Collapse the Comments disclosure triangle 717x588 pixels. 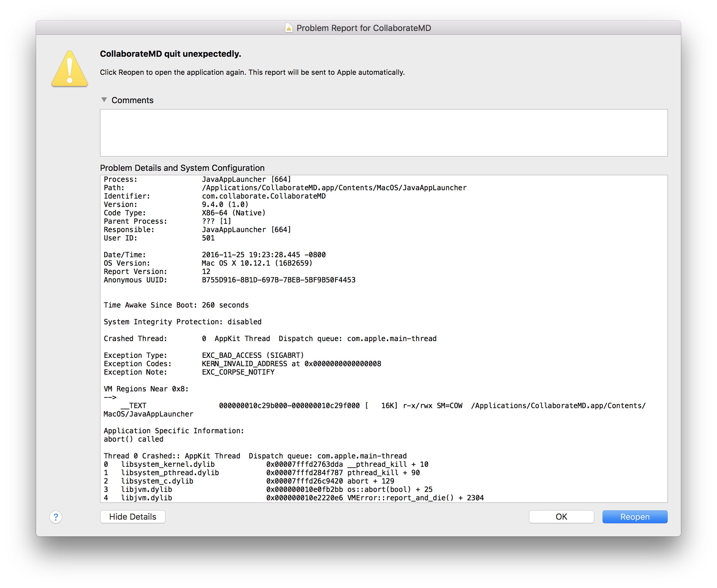tap(104, 100)
